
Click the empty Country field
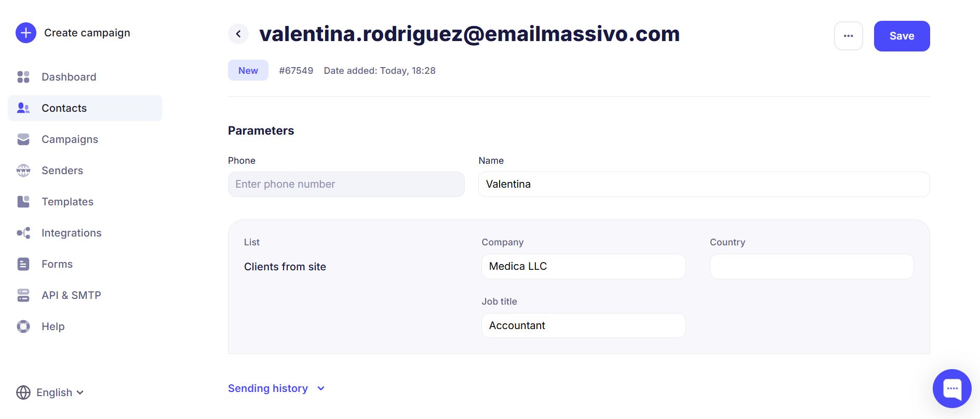tap(811, 266)
